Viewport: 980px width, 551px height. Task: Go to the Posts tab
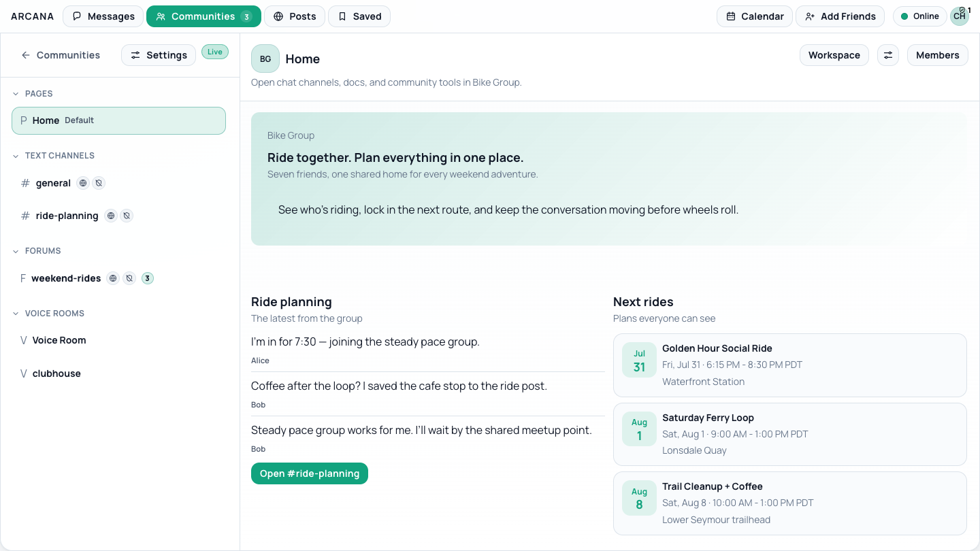coord(295,16)
